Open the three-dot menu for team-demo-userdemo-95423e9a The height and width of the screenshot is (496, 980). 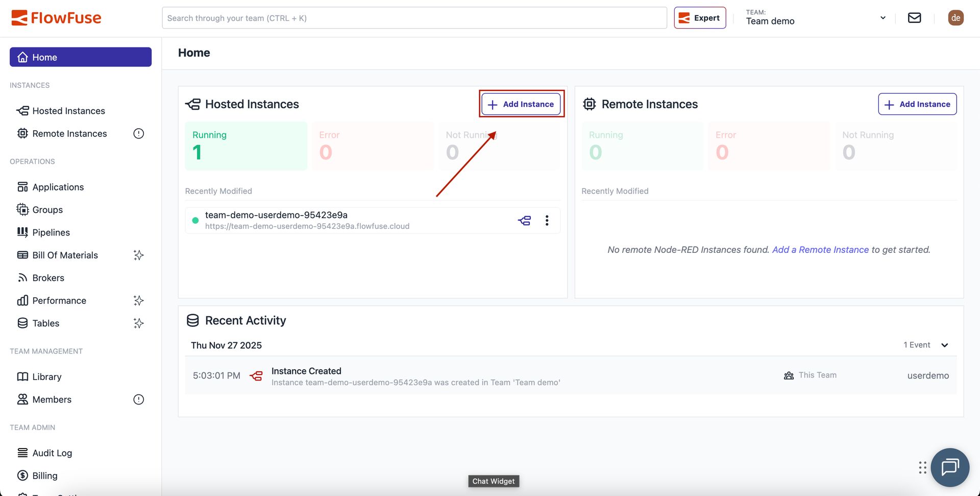(x=547, y=220)
